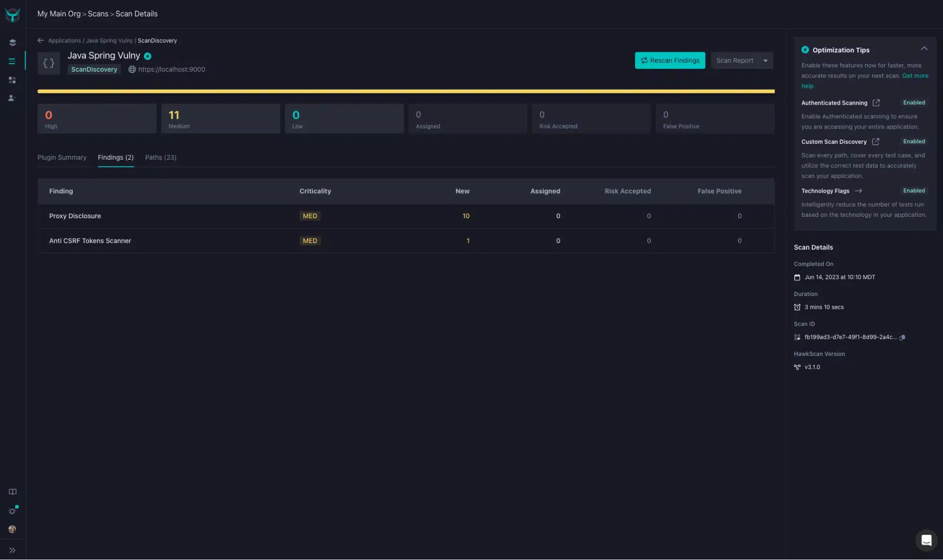This screenshot has width=943, height=560.
Task: Select the Low findings count card
Action: (x=344, y=119)
